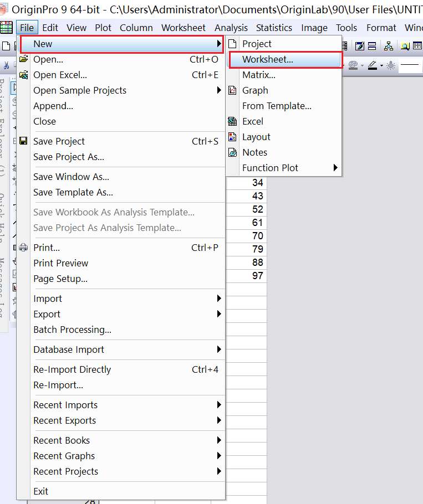Open the Column menu

tap(136, 28)
